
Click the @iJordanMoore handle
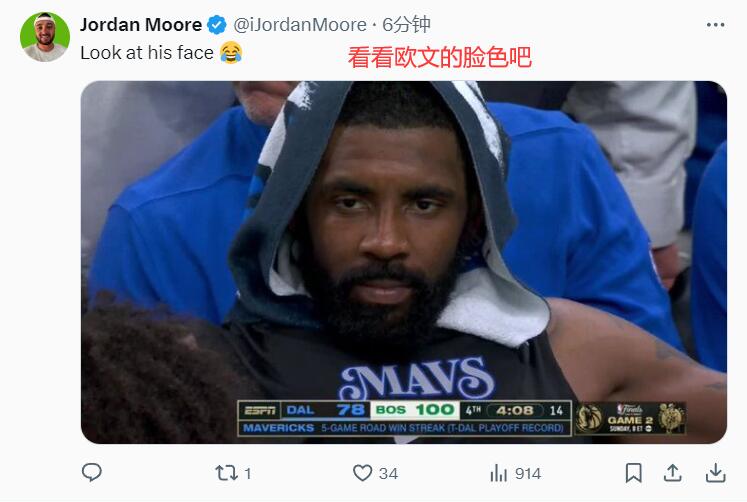coord(300,25)
